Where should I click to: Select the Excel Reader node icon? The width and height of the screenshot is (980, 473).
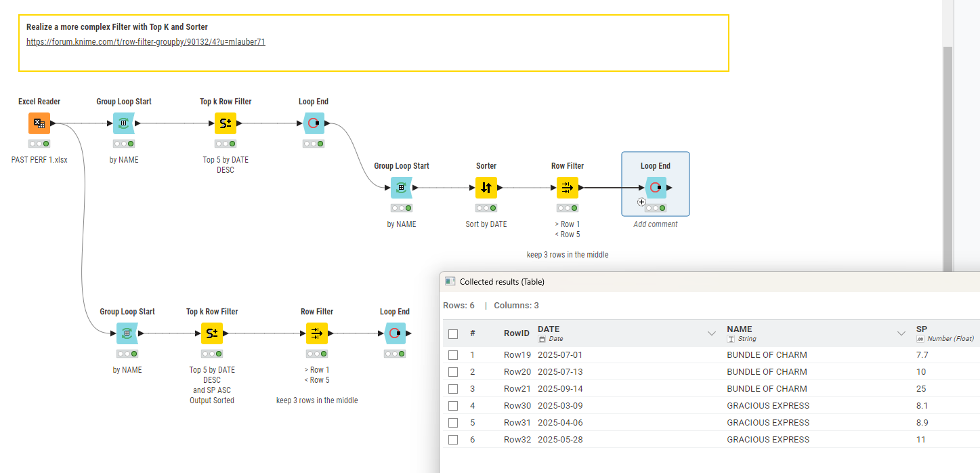pos(39,123)
